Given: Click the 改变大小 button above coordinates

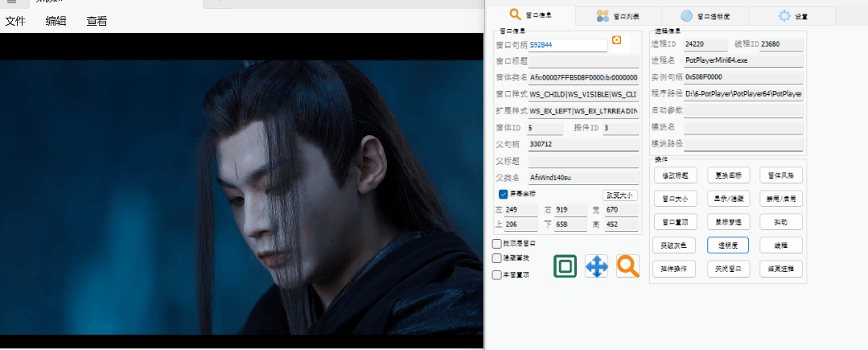Looking at the screenshot, I should [x=620, y=196].
